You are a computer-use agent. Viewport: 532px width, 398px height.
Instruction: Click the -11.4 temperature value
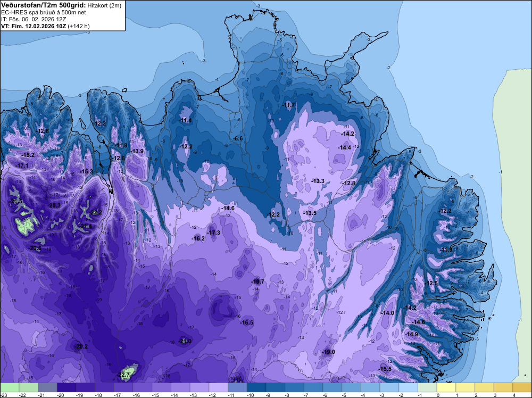pyautogui.click(x=186, y=120)
